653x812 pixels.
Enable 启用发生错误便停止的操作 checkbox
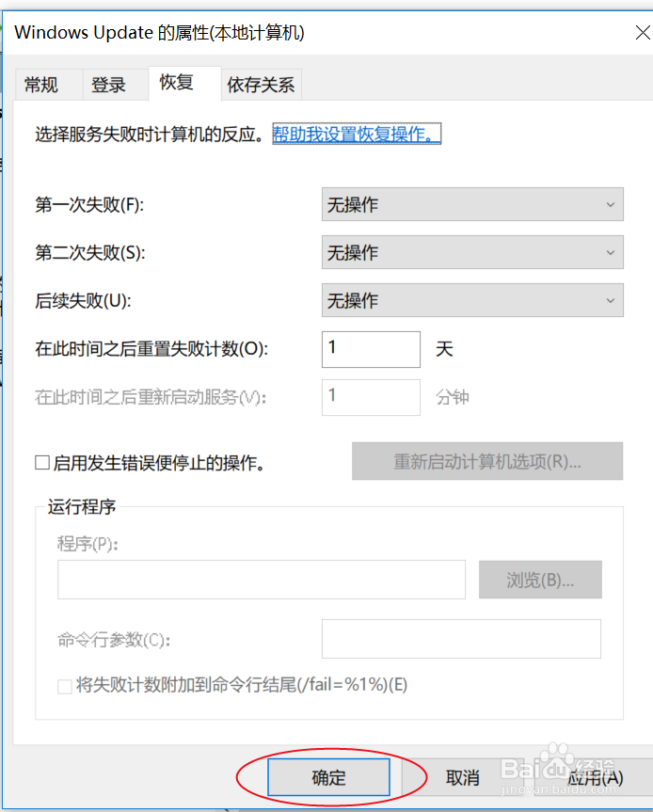point(42,462)
